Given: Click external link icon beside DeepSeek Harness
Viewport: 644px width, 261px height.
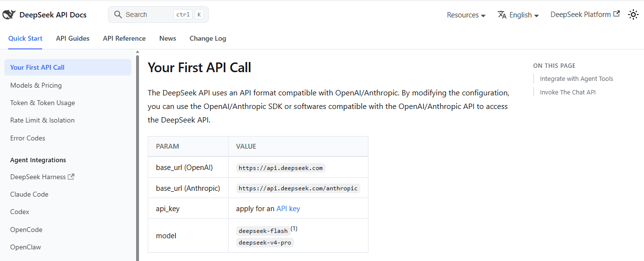Looking at the screenshot, I should pyautogui.click(x=71, y=177).
